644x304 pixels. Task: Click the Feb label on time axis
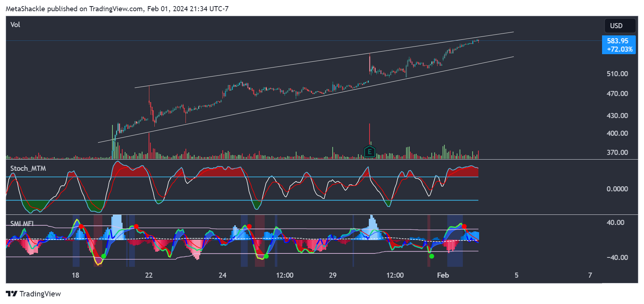pos(443,275)
